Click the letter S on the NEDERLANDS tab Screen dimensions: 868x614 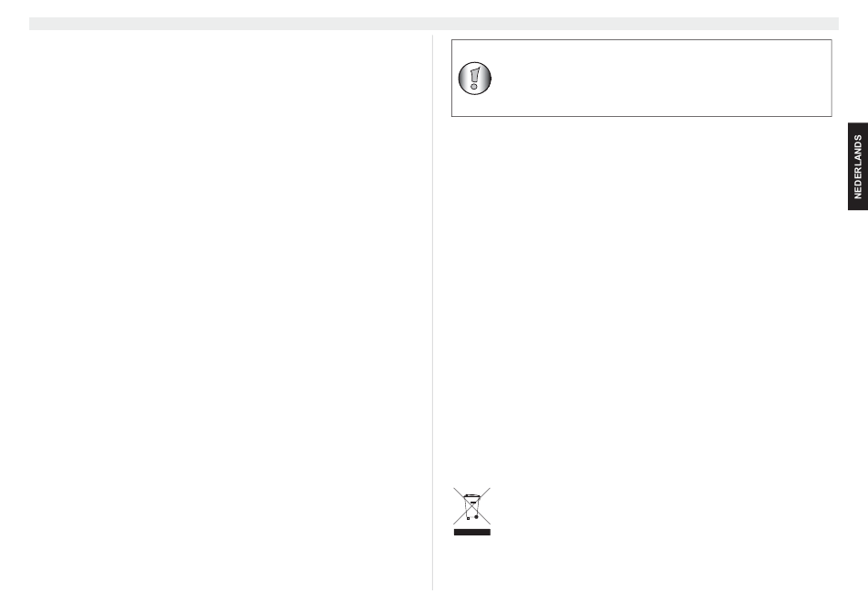(858, 137)
